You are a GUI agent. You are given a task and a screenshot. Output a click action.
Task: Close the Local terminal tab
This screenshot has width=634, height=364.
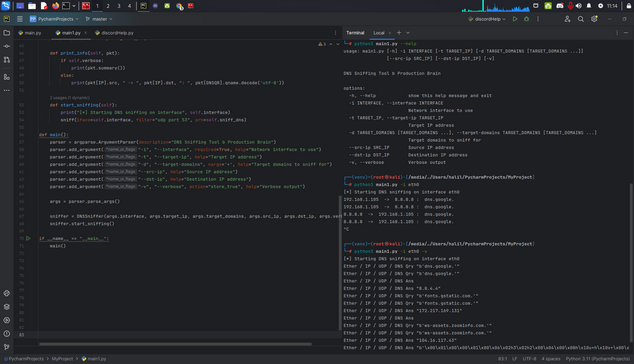tap(389, 33)
